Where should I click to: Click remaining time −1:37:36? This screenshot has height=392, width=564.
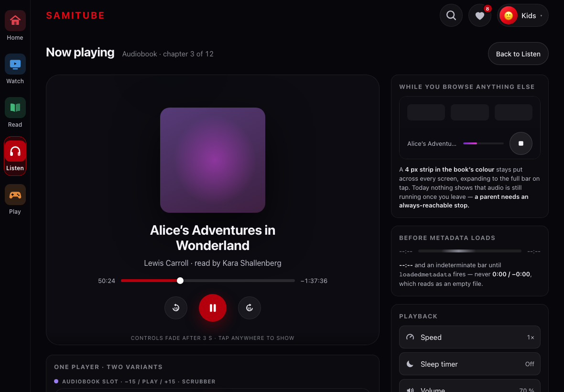(314, 281)
